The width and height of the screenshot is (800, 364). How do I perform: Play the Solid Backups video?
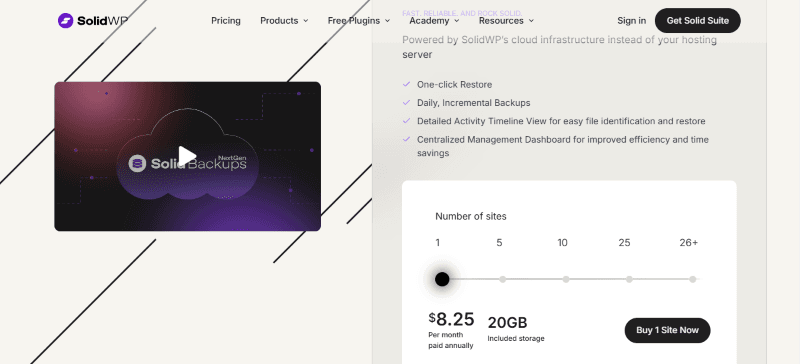coord(187,156)
